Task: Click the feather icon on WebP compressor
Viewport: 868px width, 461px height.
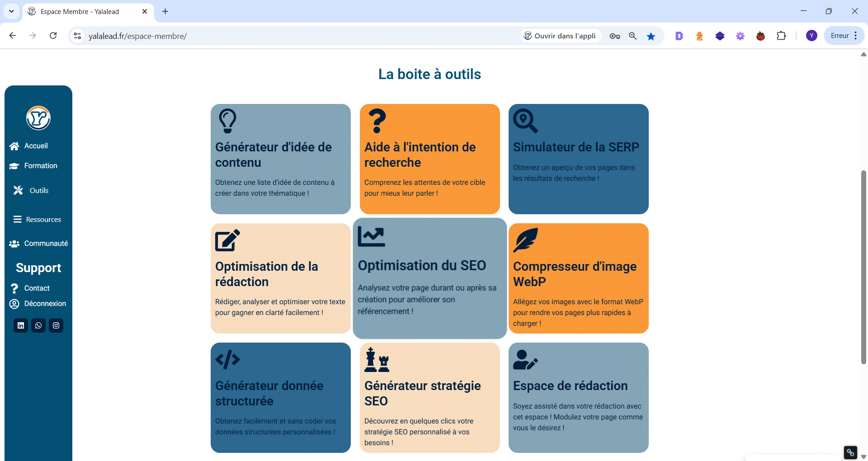Action: click(525, 240)
